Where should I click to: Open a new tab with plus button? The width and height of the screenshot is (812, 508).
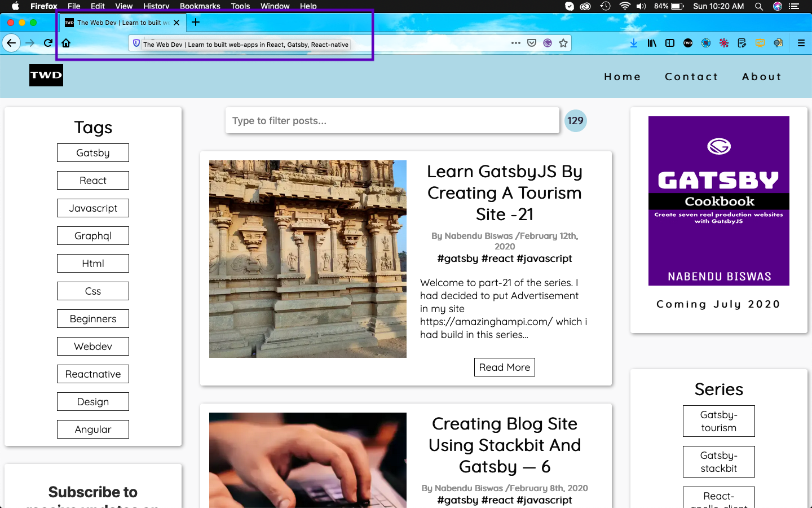pos(196,22)
